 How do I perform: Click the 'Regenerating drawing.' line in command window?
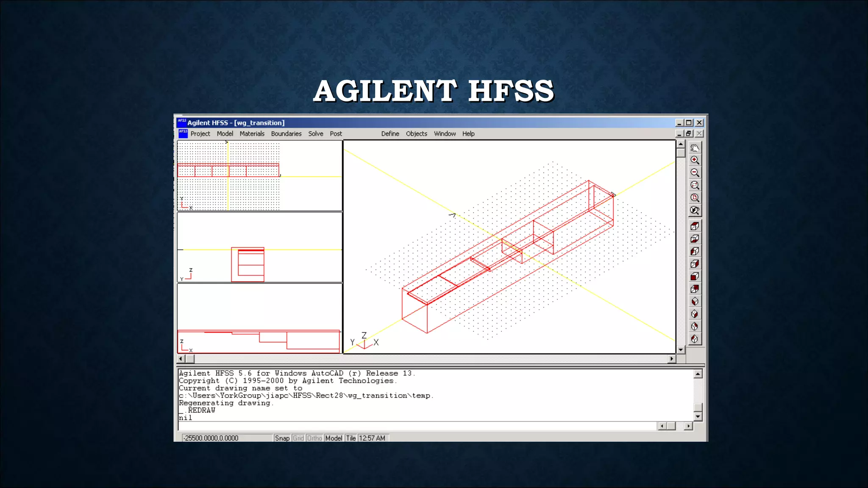226,403
